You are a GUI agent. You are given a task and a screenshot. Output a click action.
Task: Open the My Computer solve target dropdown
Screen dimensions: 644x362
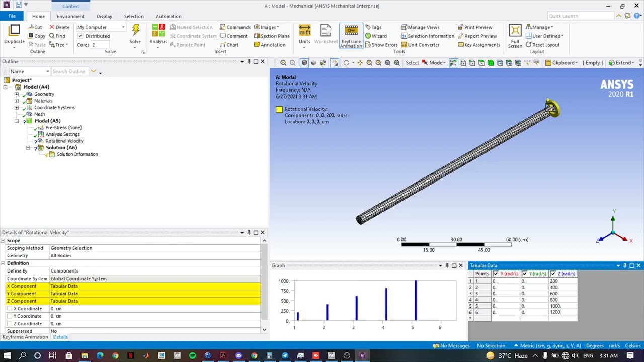click(101, 27)
